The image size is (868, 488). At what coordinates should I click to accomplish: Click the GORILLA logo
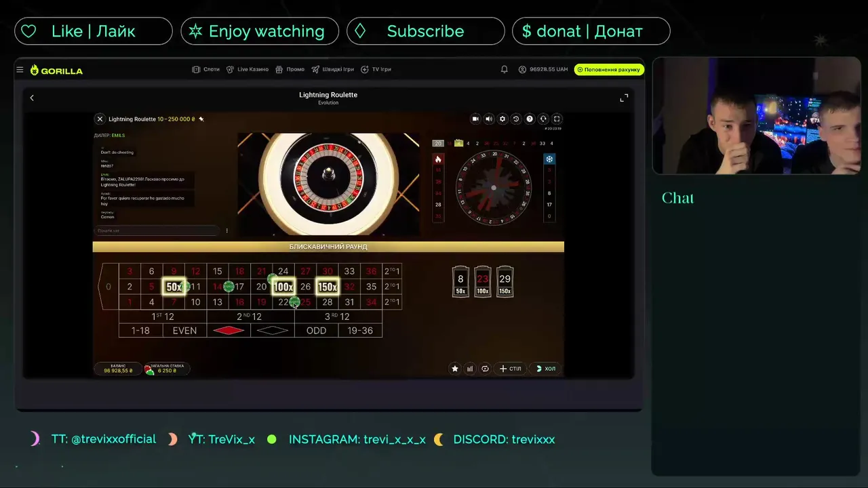(x=57, y=70)
